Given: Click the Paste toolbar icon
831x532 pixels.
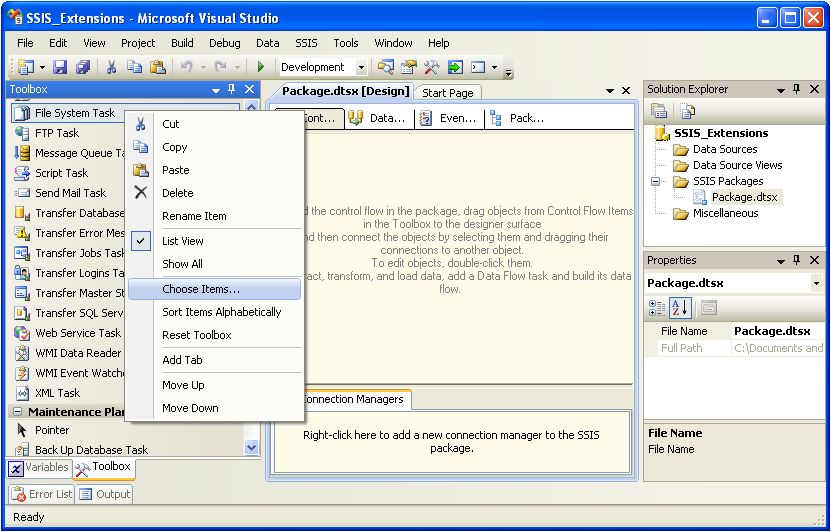Looking at the screenshot, I should click(x=158, y=67).
